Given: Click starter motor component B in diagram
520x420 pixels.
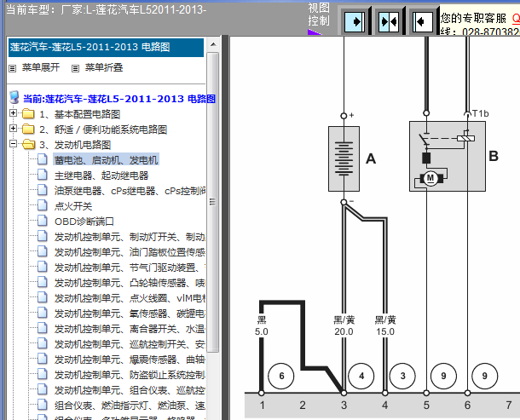Looking at the screenshot, I should 448,156.
